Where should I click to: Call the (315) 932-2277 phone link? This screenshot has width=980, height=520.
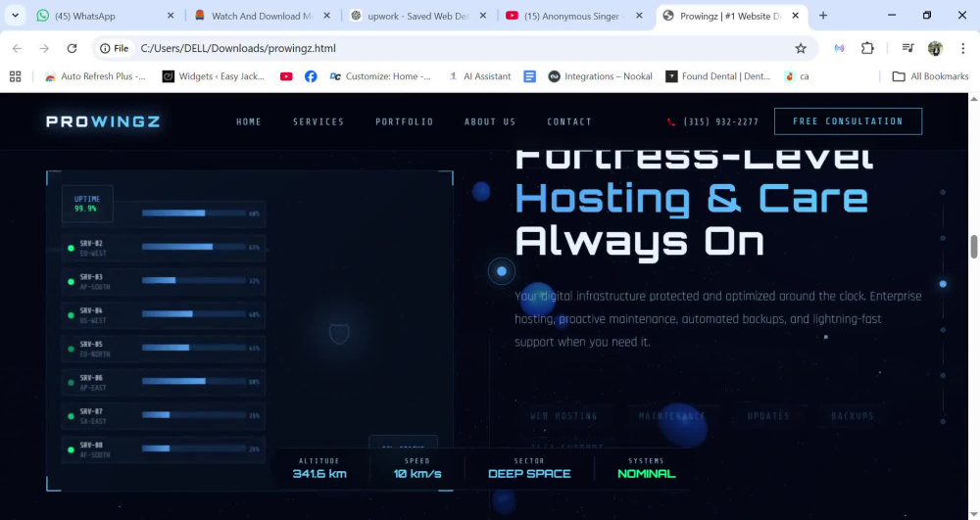tap(713, 121)
